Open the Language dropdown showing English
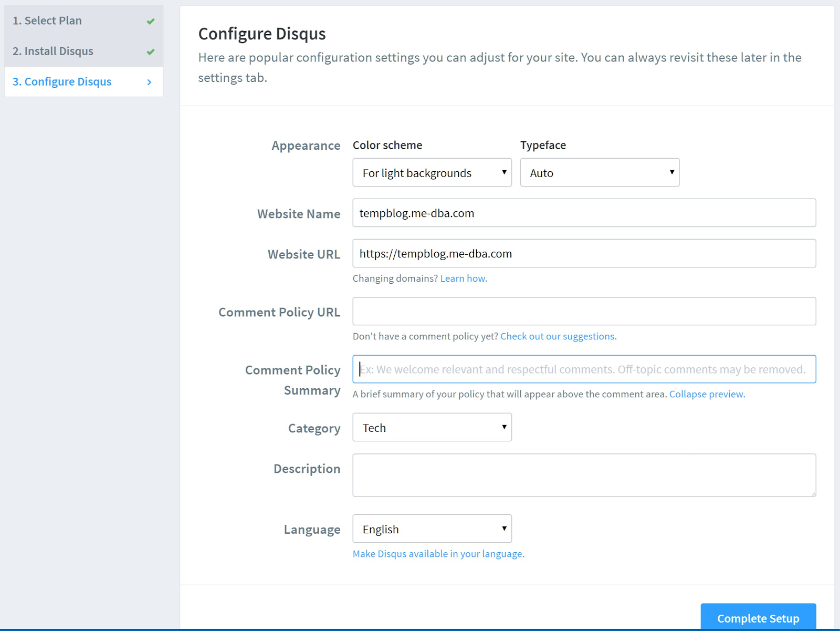The width and height of the screenshot is (840, 631). click(432, 529)
